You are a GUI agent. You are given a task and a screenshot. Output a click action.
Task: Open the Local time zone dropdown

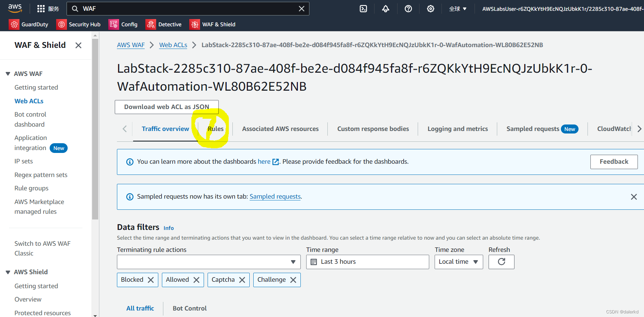(x=459, y=262)
